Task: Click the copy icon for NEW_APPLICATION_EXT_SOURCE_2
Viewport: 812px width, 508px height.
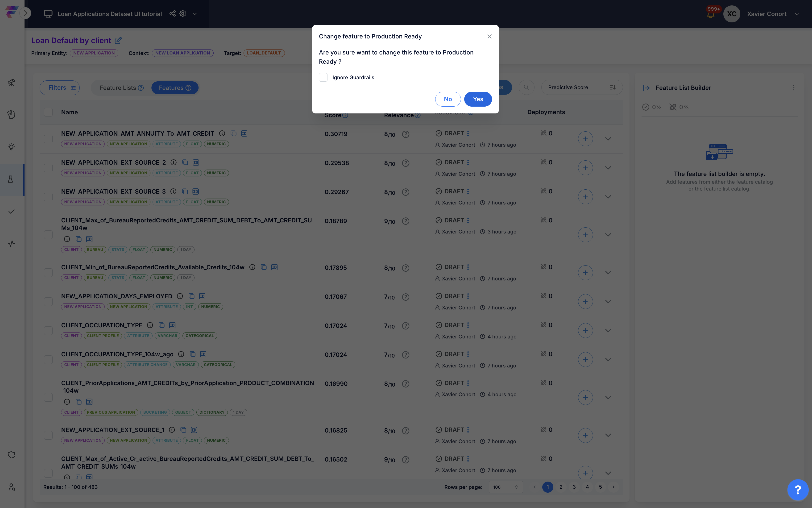Action: point(185,163)
